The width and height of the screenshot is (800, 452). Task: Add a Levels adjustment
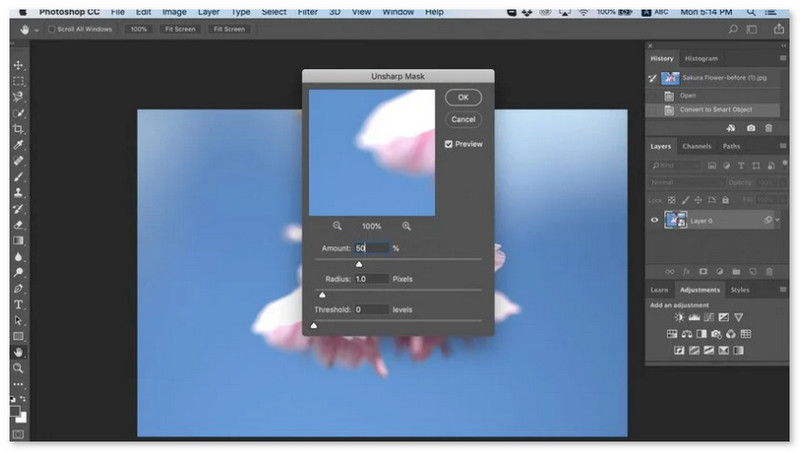pyautogui.click(x=694, y=317)
